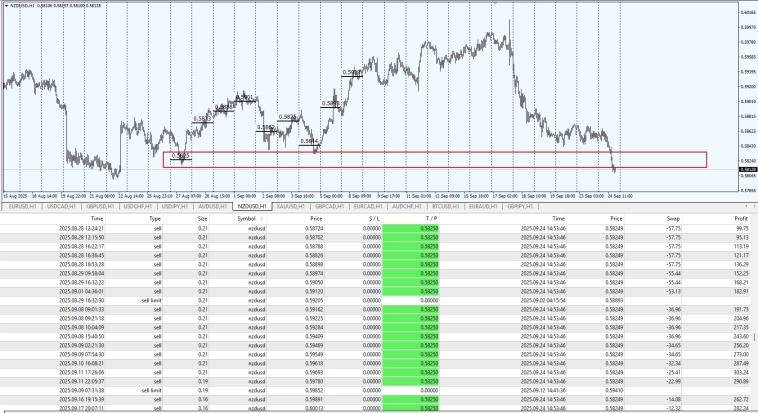Select trade row opened 2025.09.09 02:21:30

point(375,345)
